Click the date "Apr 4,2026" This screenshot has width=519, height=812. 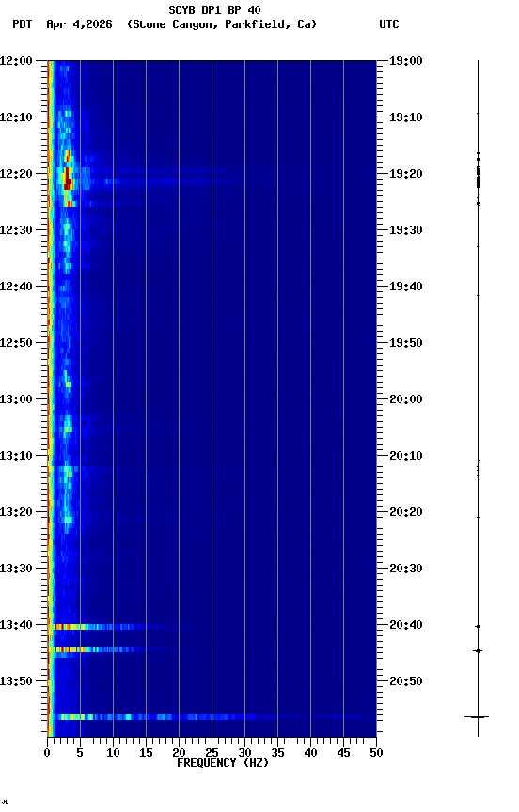point(79,24)
